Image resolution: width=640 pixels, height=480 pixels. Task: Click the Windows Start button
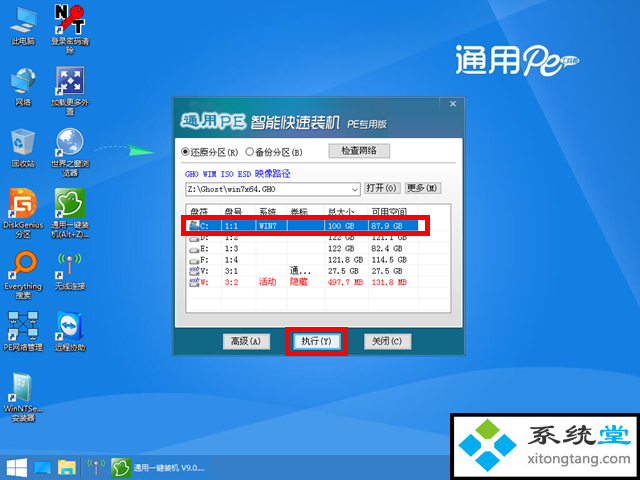pos(16,468)
